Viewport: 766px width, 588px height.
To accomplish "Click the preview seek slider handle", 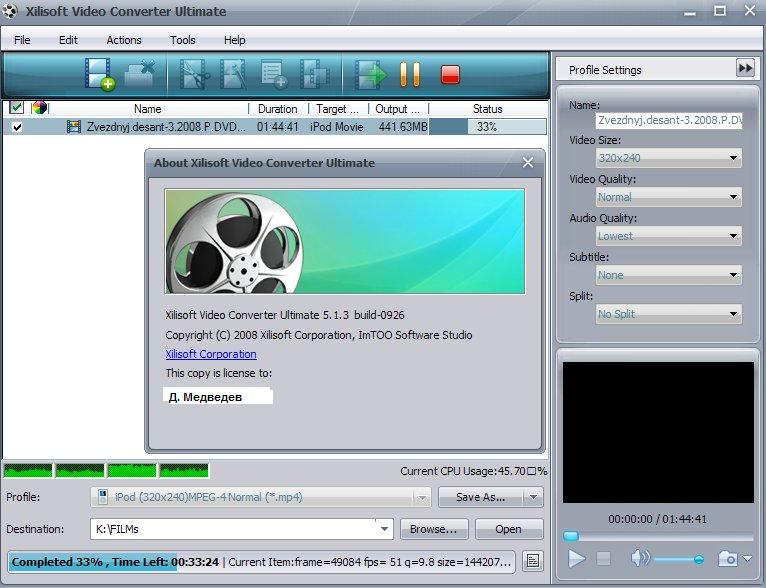I will coord(571,536).
